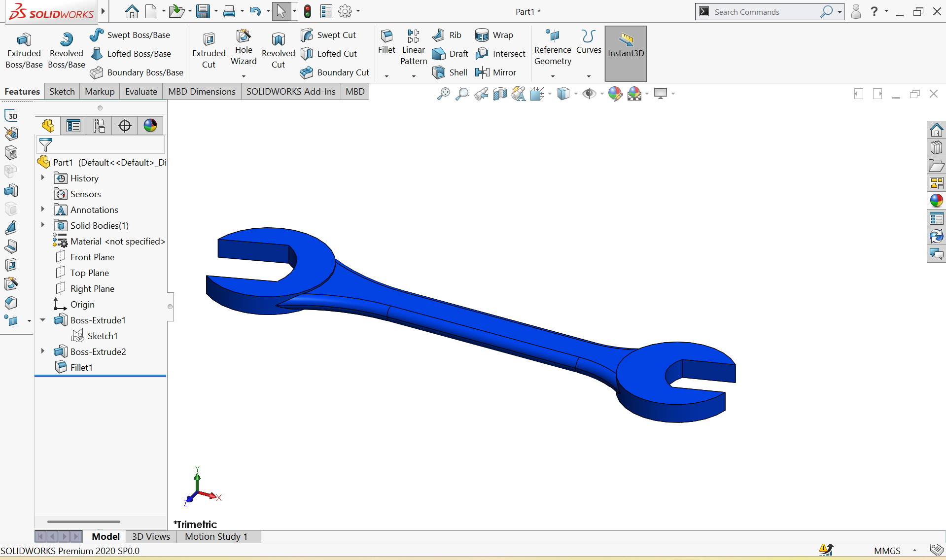Toggle the Hide/Show Items eye icon
Image resolution: width=946 pixels, height=560 pixels.
[589, 94]
